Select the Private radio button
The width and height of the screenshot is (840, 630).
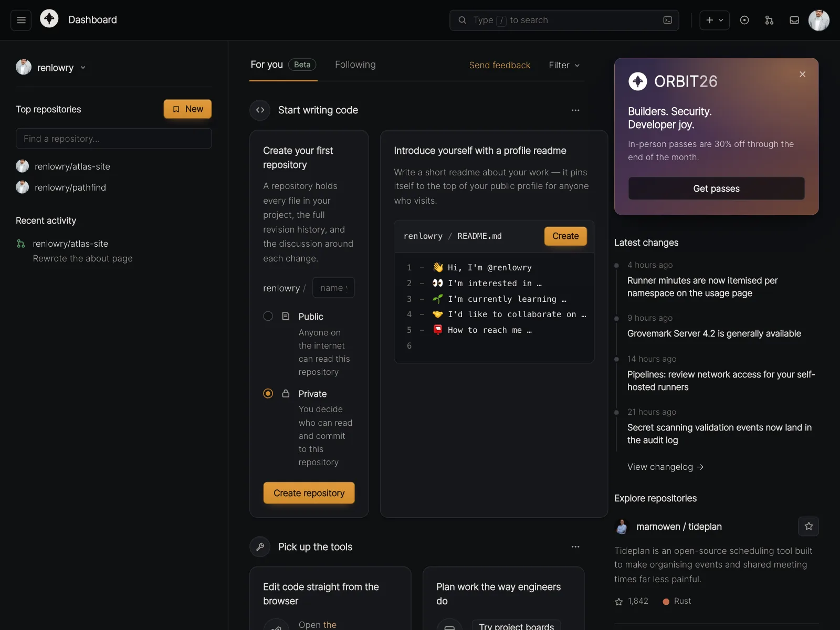click(x=268, y=393)
